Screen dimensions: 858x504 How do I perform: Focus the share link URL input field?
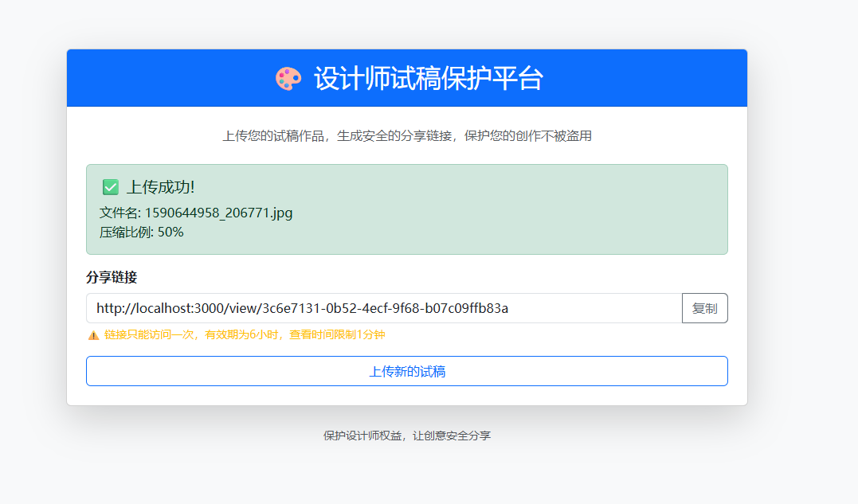(x=383, y=308)
